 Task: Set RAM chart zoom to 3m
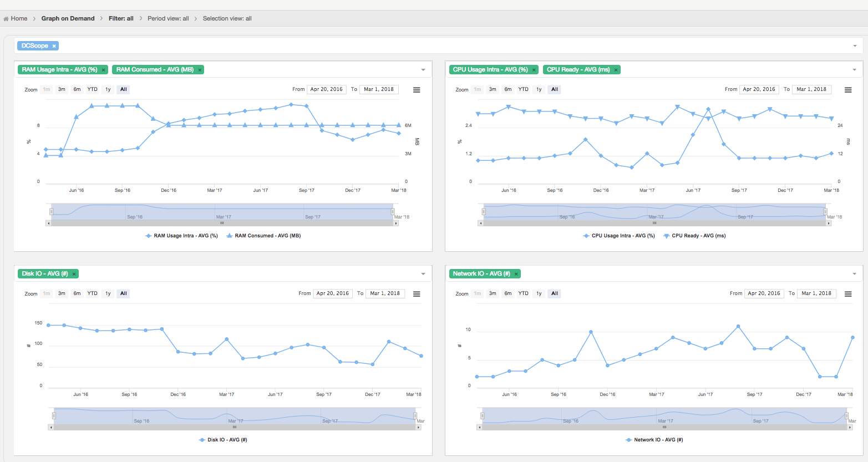click(x=62, y=89)
